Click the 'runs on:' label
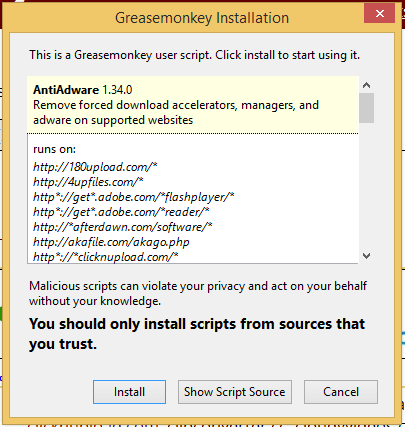This screenshot has width=405, height=427. tap(54, 149)
